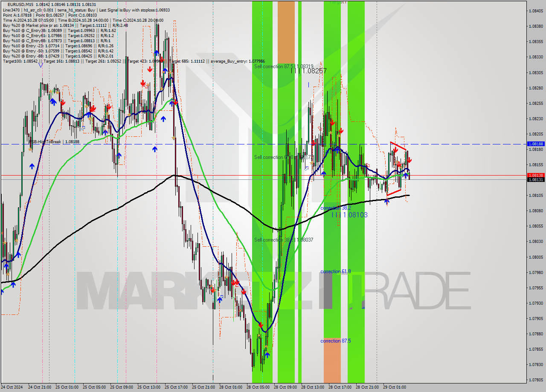Click the 'Target100: 1.08542' targets line
Image resolution: width=546 pixels, height=392 pixels.
(134, 61)
